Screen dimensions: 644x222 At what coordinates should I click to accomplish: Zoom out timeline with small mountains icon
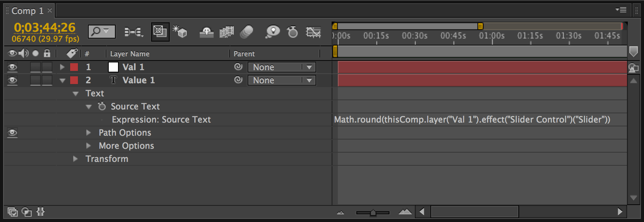coord(341,212)
